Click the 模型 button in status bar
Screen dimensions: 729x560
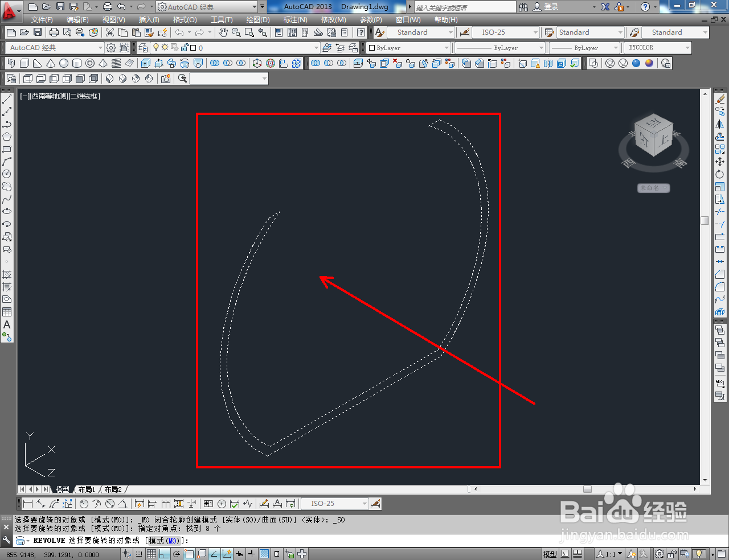550,554
